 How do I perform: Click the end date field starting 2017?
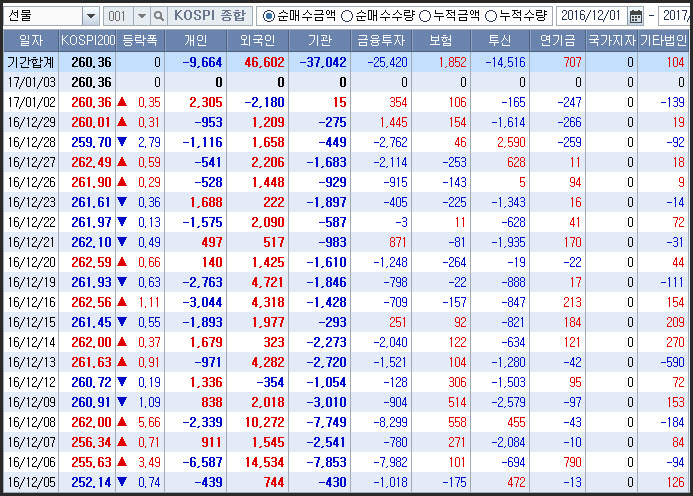(x=675, y=16)
